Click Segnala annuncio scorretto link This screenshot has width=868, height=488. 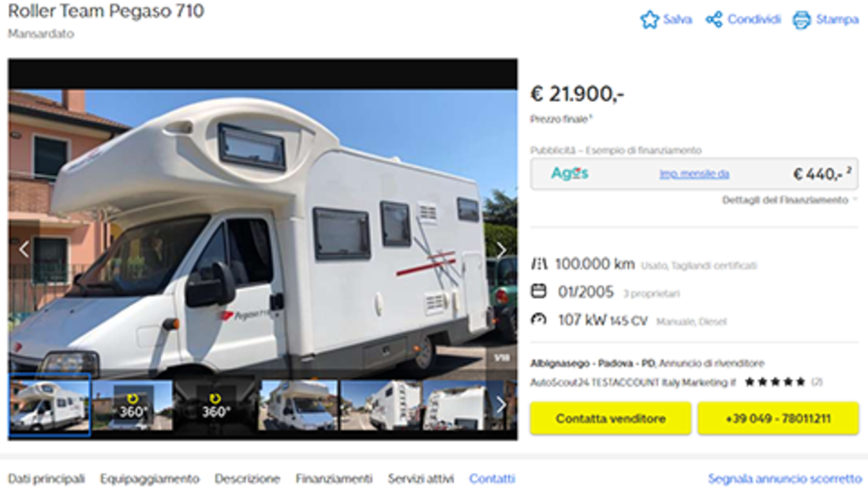(784, 479)
